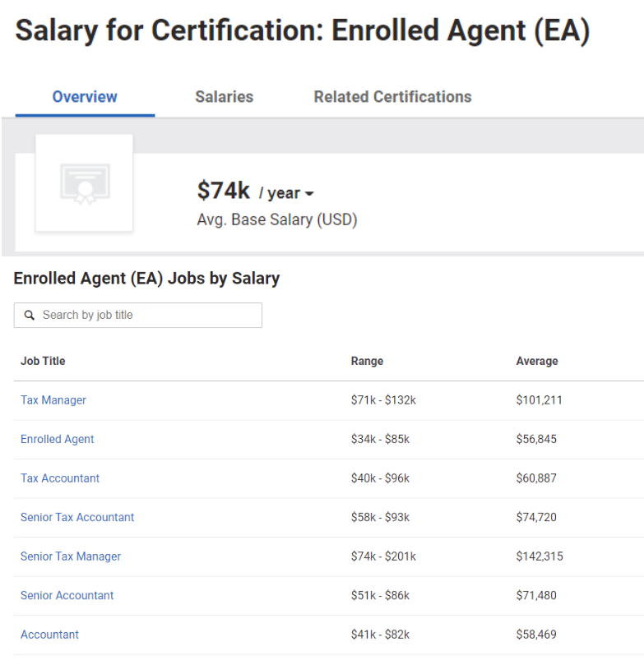This screenshot has height=660, width=644.
Task: Click the Average column header
Action: [537, 361]
